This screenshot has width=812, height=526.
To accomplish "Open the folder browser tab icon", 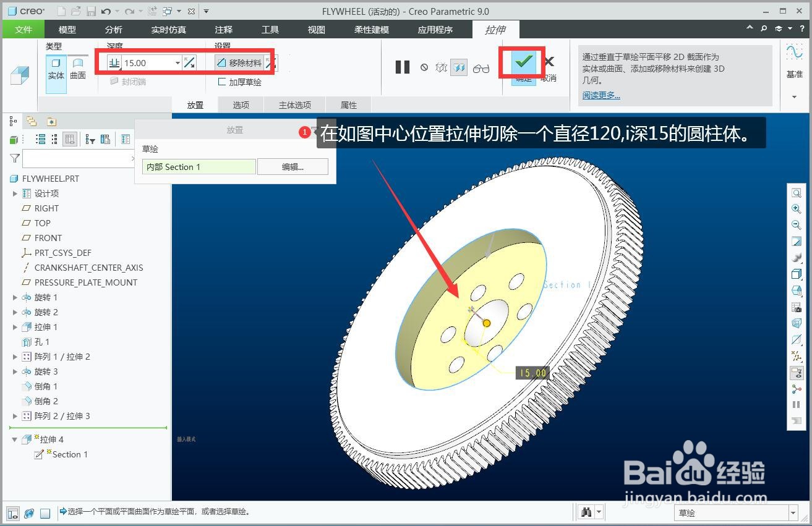I will point(32,121).
